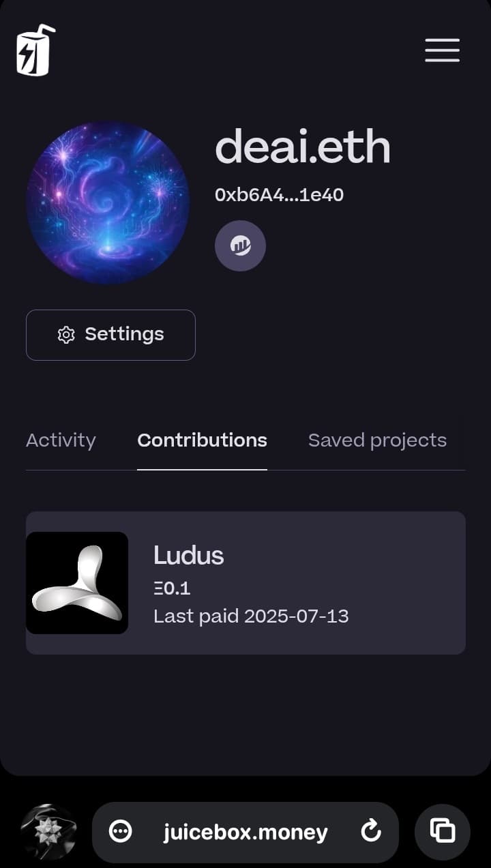Switch to the Activity tab

(61, 440)
